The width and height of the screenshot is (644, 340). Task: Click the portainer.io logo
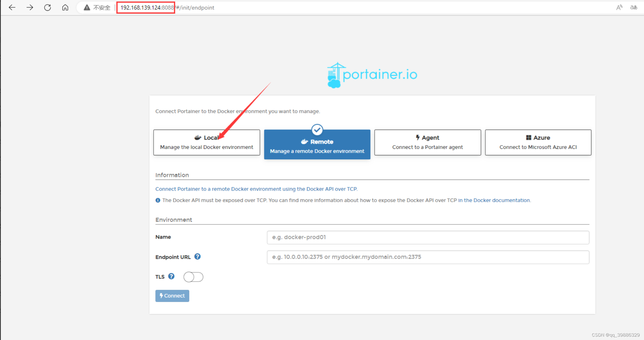coord(372,75)
